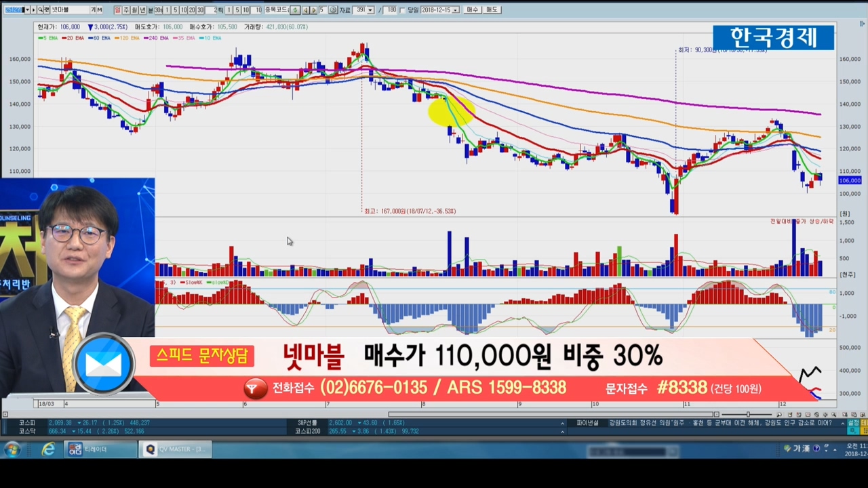This screenshot has width=868, height=488.
Task: Click the green refresh chart icon
Action: pyautogui.click(x=295, y=10)
